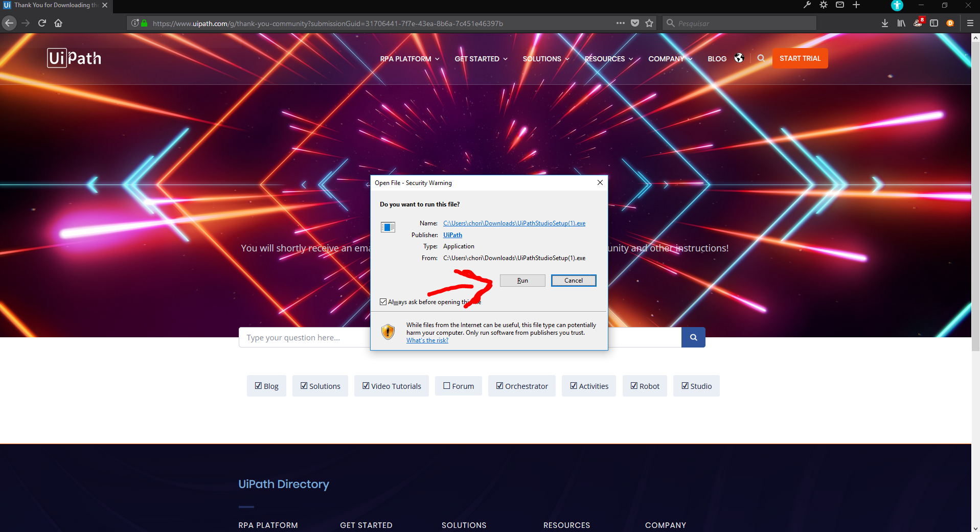Toggle the browser sidebar icon

[x=934, y=23]
